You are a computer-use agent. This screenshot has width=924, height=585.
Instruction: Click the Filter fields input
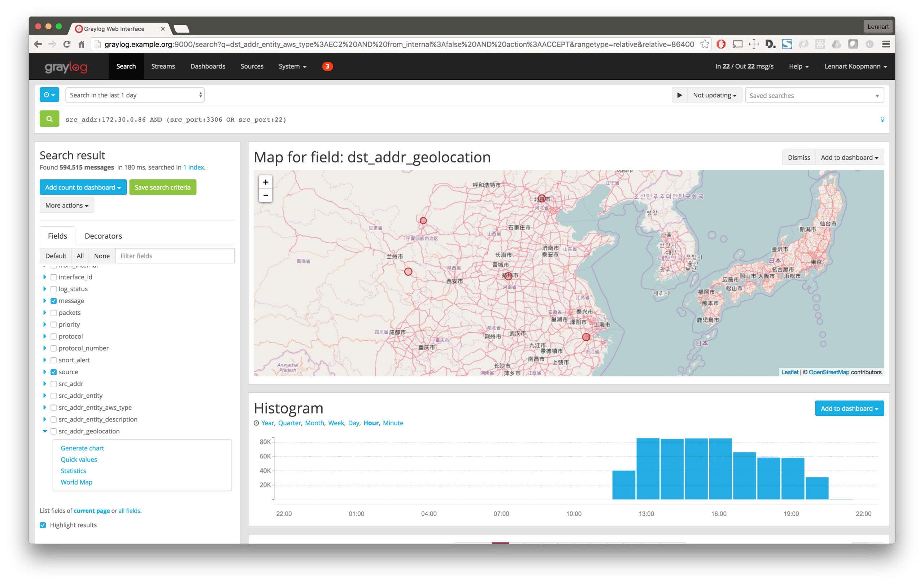click(x=175, y=256)
